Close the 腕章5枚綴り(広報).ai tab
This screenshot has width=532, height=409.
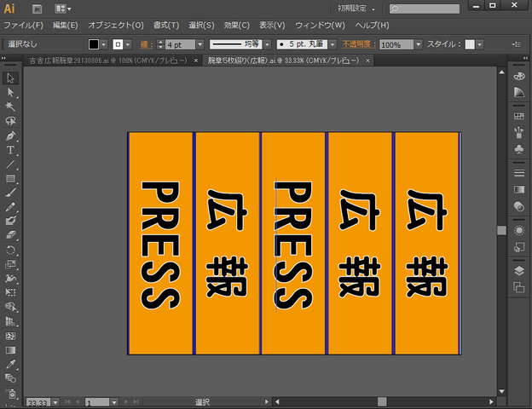[367, 60]
